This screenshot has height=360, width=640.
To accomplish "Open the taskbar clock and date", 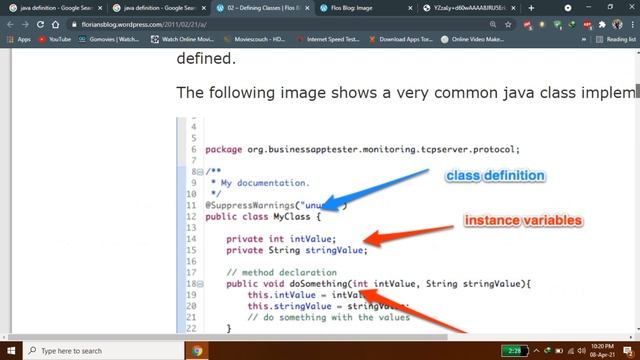I will click(x=602, y=351).
